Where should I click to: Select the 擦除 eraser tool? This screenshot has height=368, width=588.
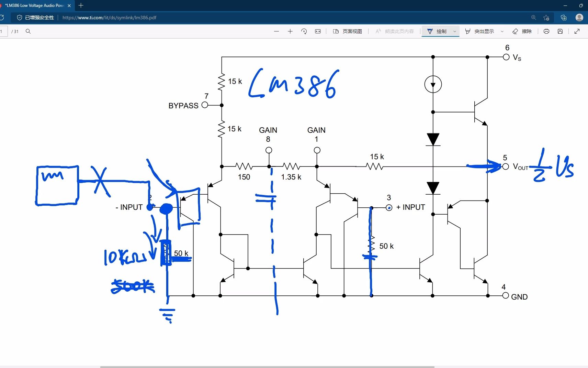pos(522,31)
